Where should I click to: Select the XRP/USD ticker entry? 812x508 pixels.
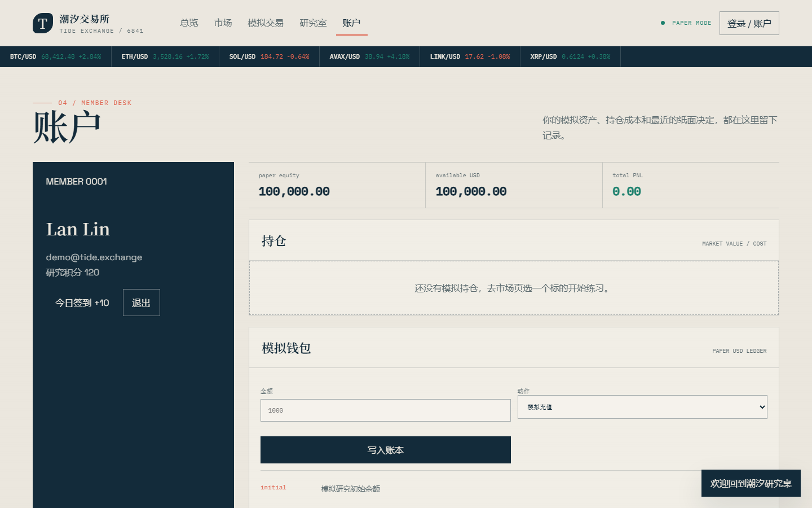coord(571,56)
